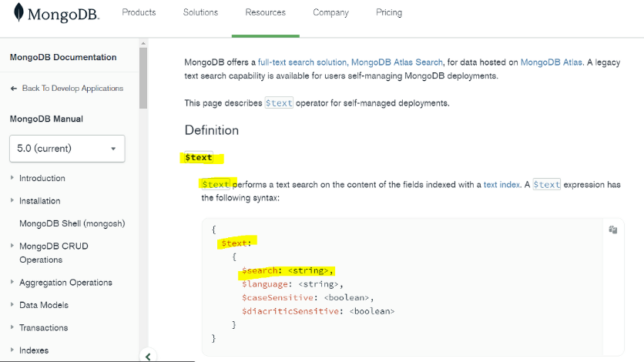Screen dimensions: 644x362
Task: Click the $text operator link in intro
Action: [279, 103]
